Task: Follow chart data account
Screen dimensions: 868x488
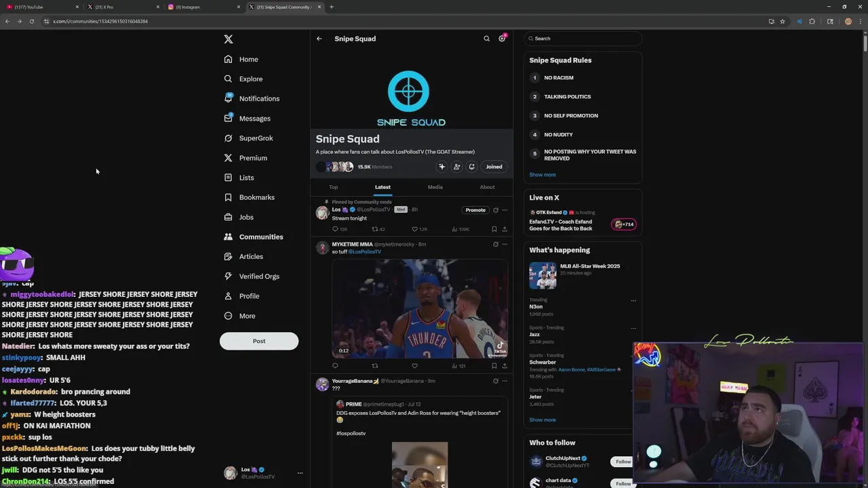Action: pos(623,483)
